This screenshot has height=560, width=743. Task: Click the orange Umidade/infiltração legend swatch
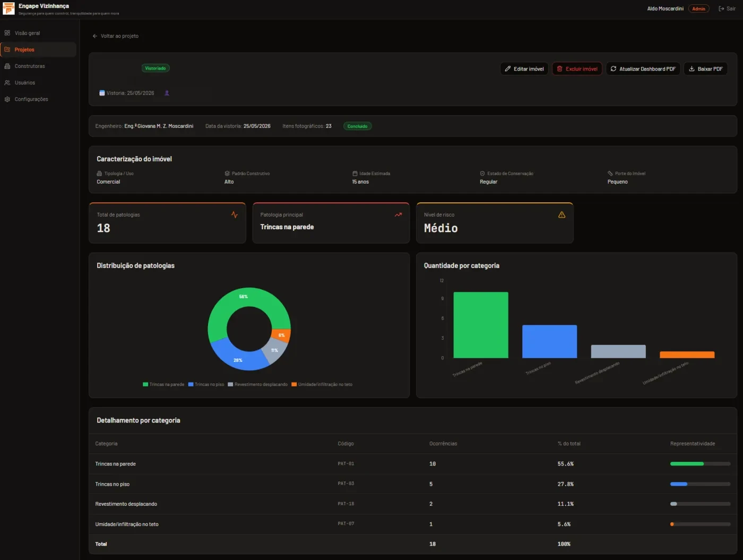(294, 384)
